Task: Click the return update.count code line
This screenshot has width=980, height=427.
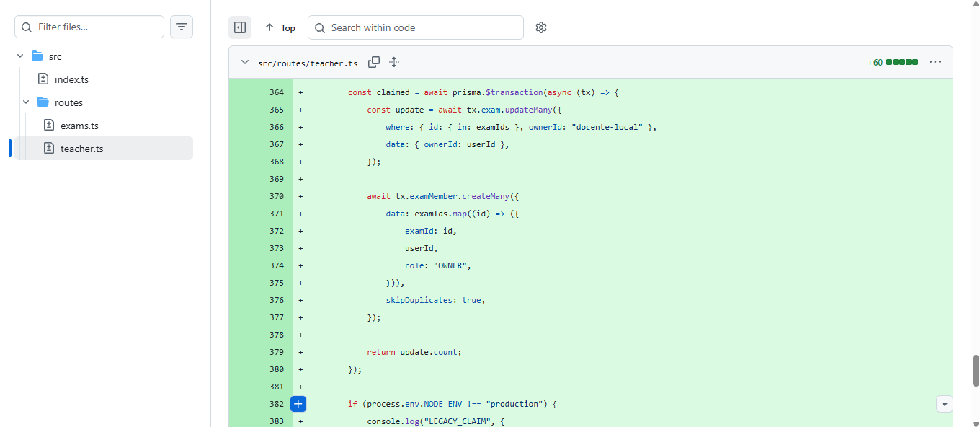Action: (x=414, y=352)
